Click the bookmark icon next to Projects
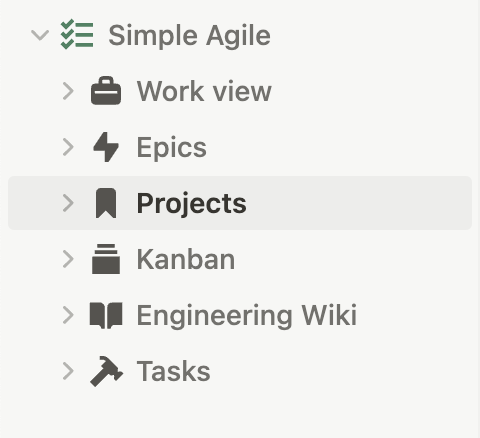 [x=106, y=203]
